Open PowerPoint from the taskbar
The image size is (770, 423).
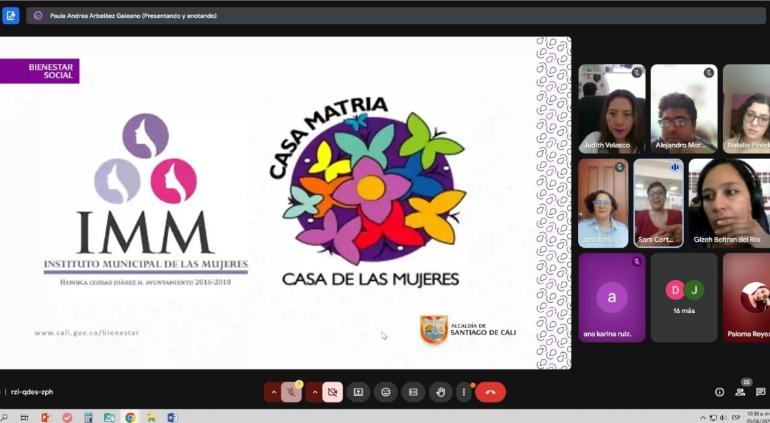pos(45,417)
